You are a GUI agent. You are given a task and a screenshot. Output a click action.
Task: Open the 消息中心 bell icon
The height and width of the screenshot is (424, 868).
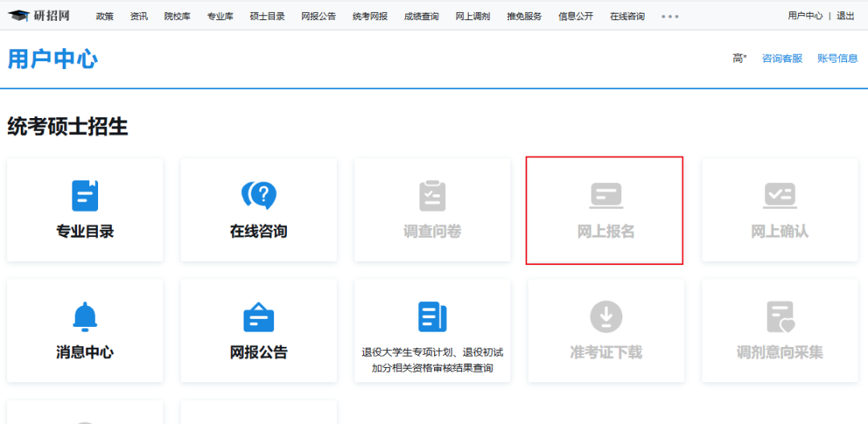(84, 316)
